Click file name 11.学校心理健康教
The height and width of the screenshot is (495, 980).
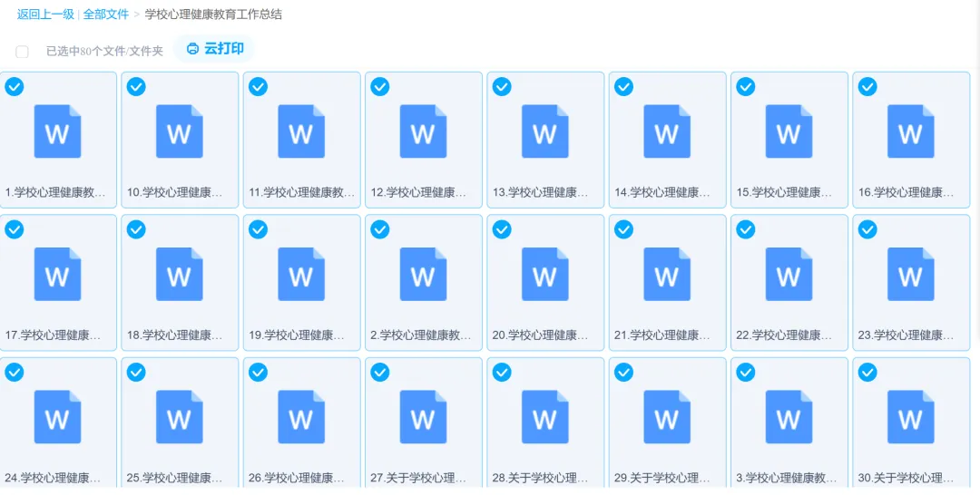pos(302,192)
